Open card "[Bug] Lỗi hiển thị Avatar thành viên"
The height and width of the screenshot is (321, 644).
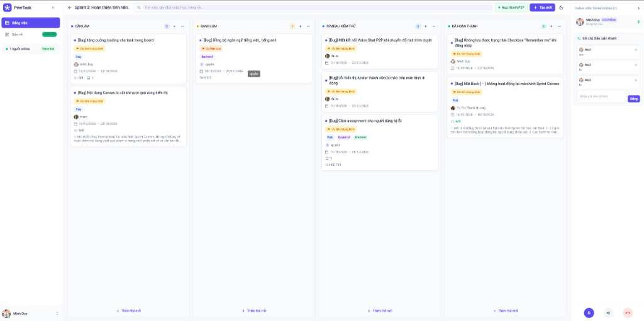(379, 92)
